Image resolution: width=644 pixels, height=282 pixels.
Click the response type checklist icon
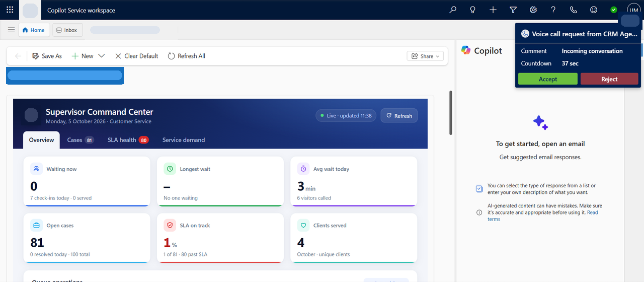(x=479, y=189)
